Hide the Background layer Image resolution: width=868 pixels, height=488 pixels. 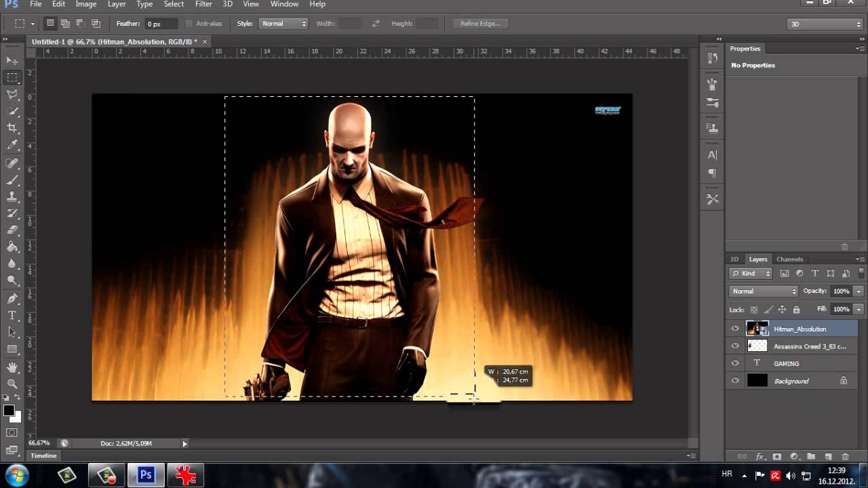735,381
